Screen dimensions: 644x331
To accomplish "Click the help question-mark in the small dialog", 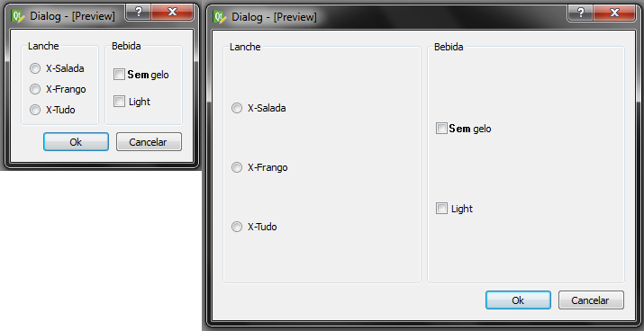I will click(x=138, y=12).
